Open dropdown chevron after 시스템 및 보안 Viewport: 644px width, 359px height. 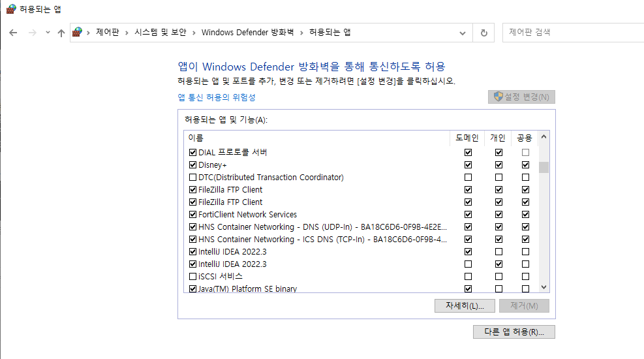(194, 33)
